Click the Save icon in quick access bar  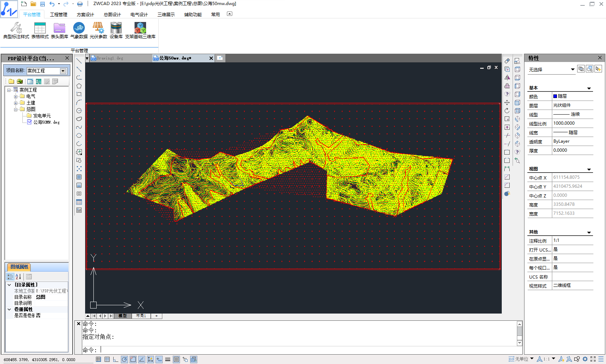pos(42,4)
